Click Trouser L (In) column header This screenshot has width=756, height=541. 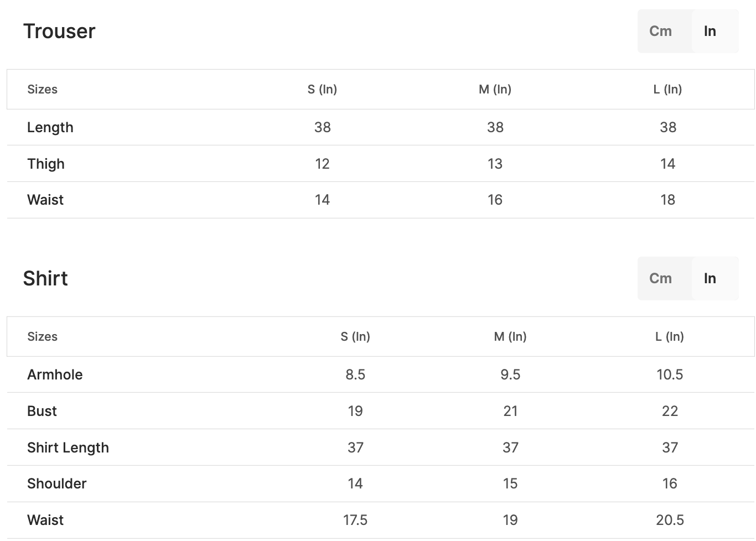(667, 90)
